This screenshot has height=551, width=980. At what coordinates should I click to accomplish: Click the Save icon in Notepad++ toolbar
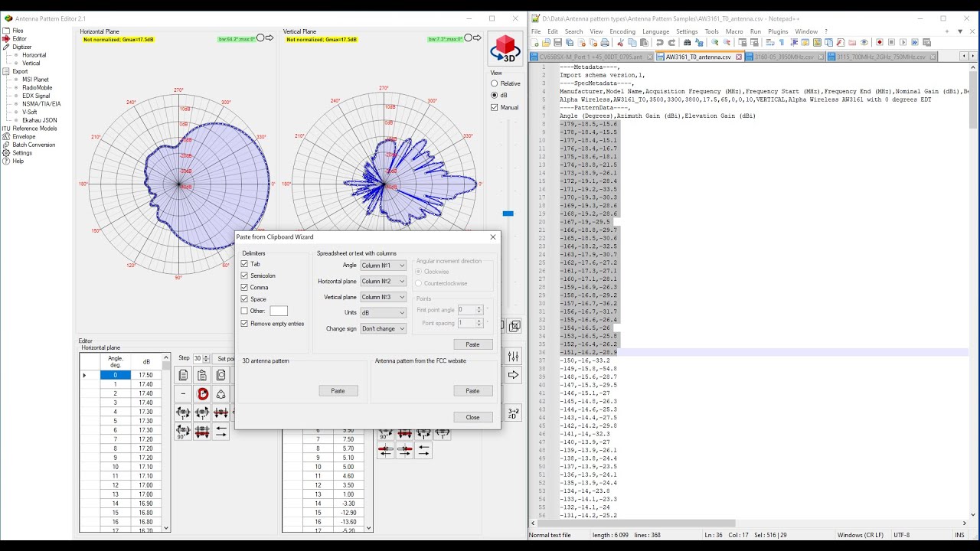(x=558, y=43)
